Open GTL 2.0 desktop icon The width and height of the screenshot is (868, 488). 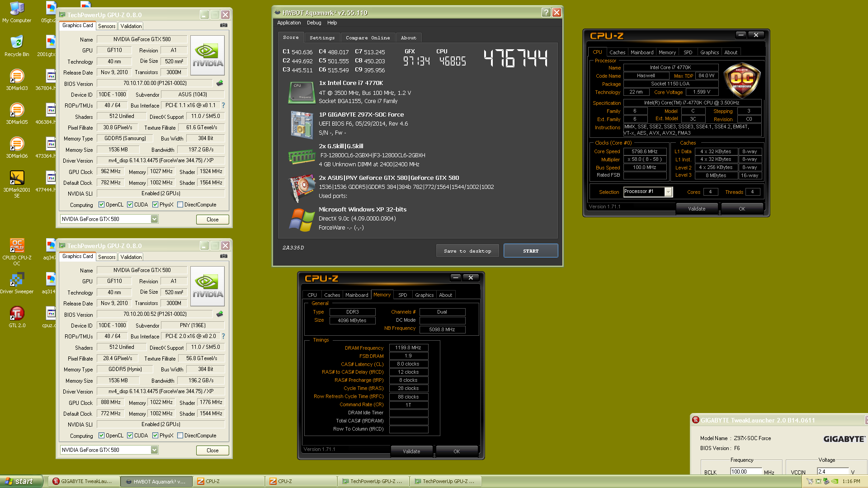17,317
